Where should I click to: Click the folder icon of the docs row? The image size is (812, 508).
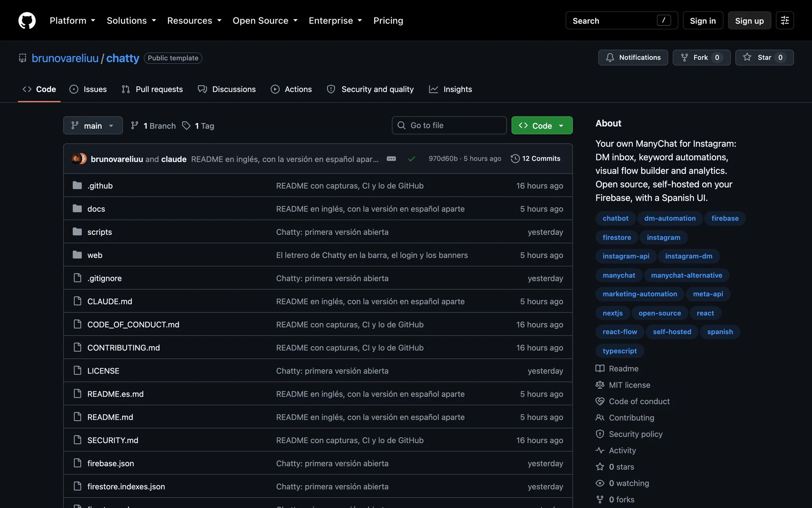click(x=77, y=208)
